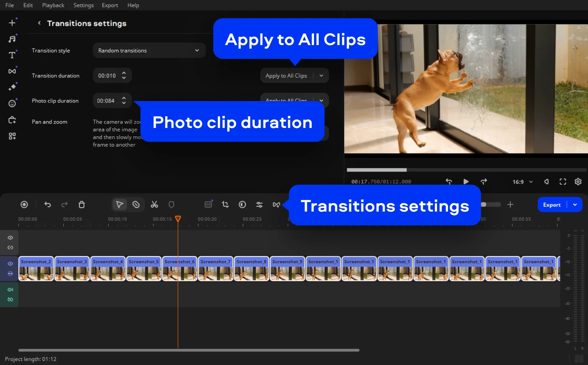Toggle video track visibility eye icon

10,264
